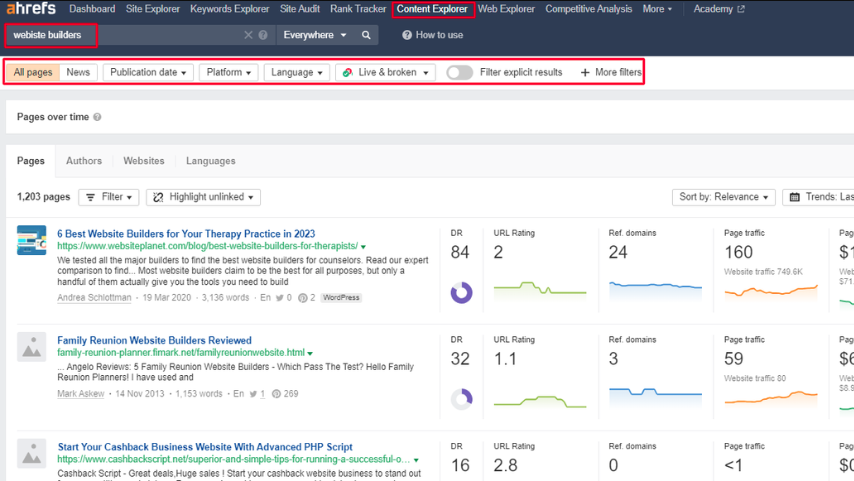Open Family Reunion Website Builders Reviewed title

(154, 340)
